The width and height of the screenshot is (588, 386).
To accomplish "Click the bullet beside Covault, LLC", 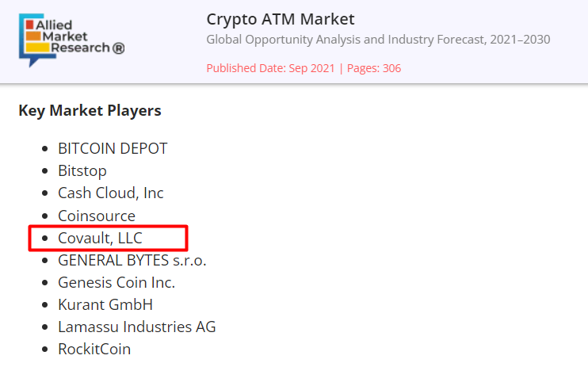I will tap(45, 239).
